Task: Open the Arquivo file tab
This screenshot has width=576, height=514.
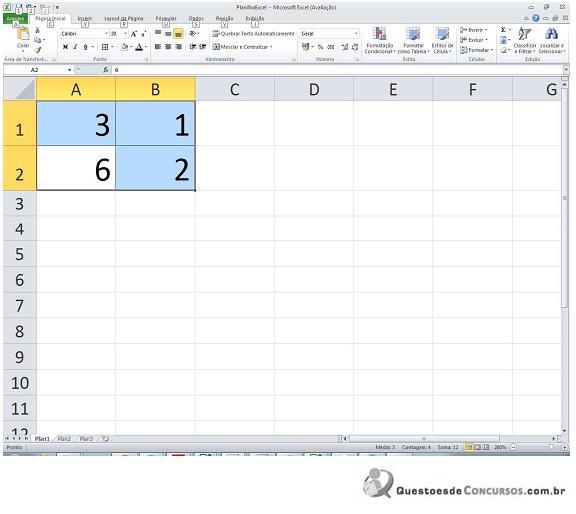Action: click(15, 18)
